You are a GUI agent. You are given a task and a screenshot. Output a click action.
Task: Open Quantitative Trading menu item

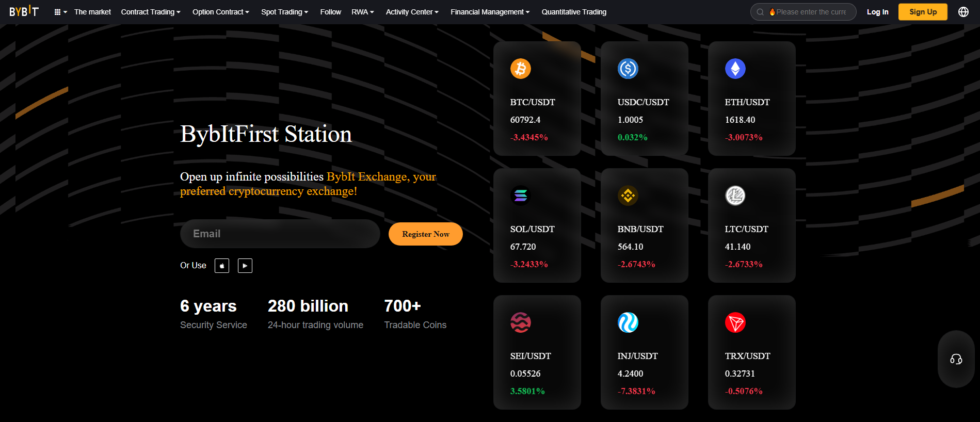[x=574, y=12]
